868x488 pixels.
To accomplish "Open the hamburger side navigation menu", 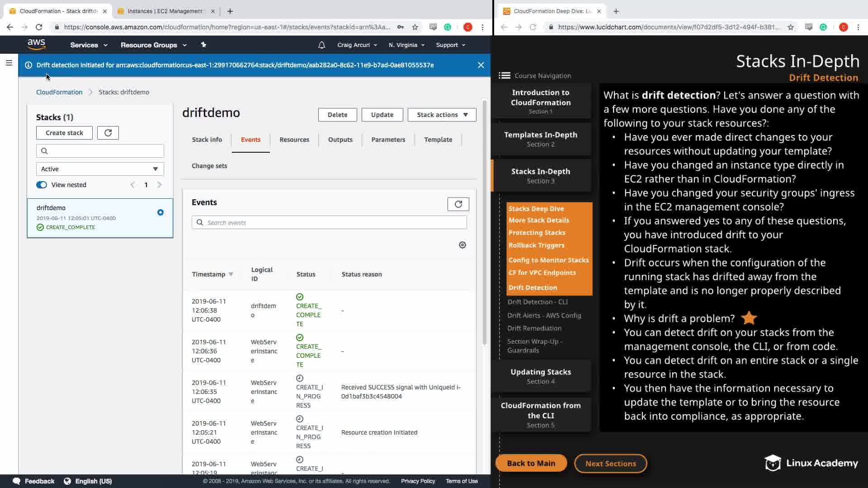I will point(9,63).
